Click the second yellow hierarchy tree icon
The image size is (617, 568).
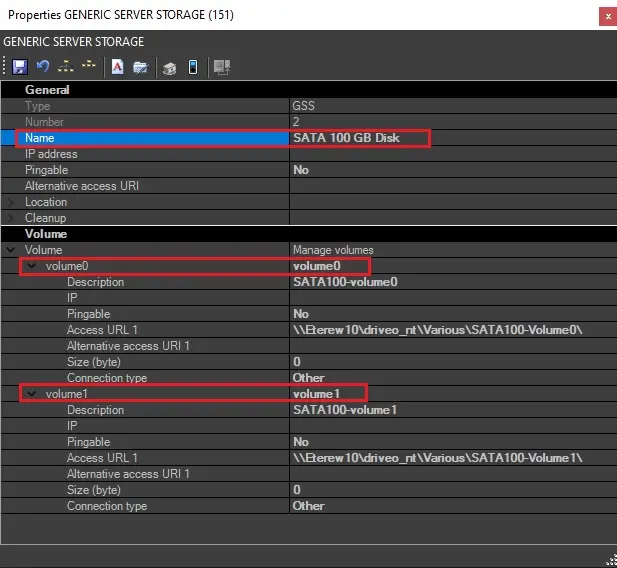click(x=89, y=67)
